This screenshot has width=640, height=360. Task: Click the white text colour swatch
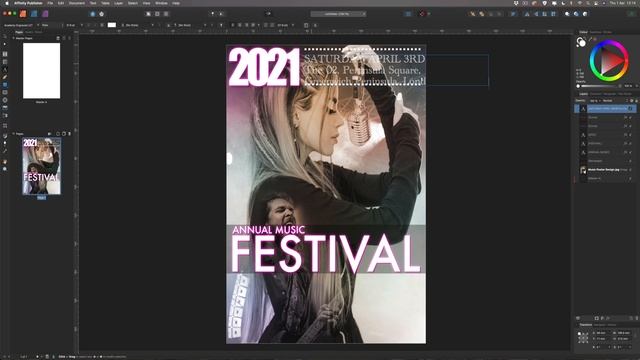point(111,25)
